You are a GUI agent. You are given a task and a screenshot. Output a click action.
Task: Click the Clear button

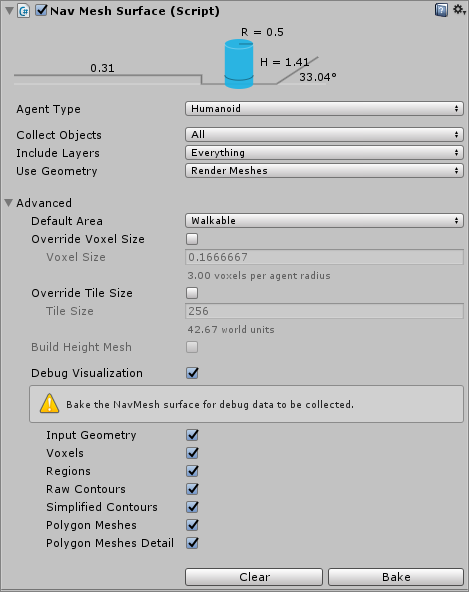coord(254,577)
